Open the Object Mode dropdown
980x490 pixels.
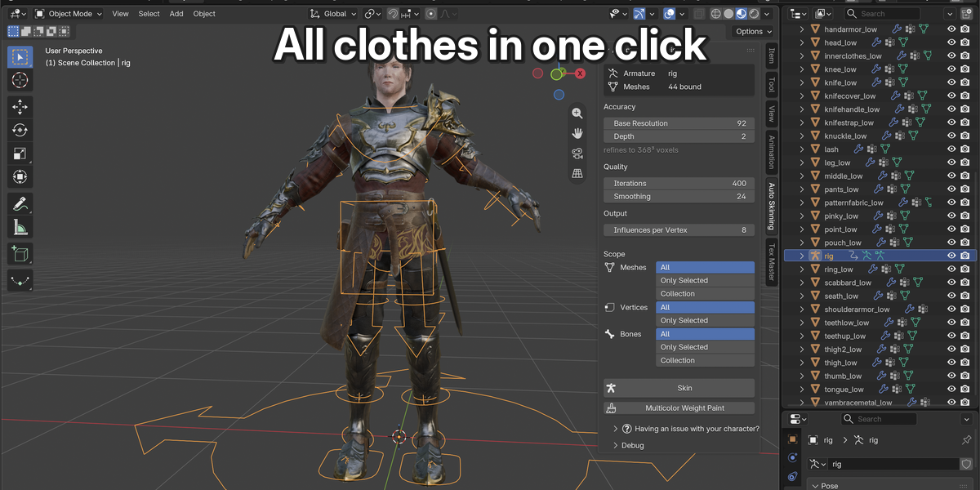point(69,14)
